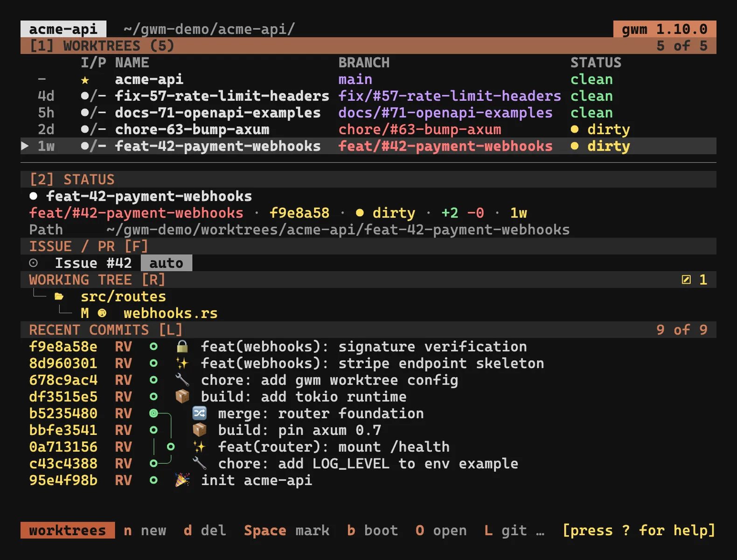Image resolution: width=737 pixels, height=560 pixels.
Task: Collapse the WORKING TREE [R] section
Action: tap(368, 280)
